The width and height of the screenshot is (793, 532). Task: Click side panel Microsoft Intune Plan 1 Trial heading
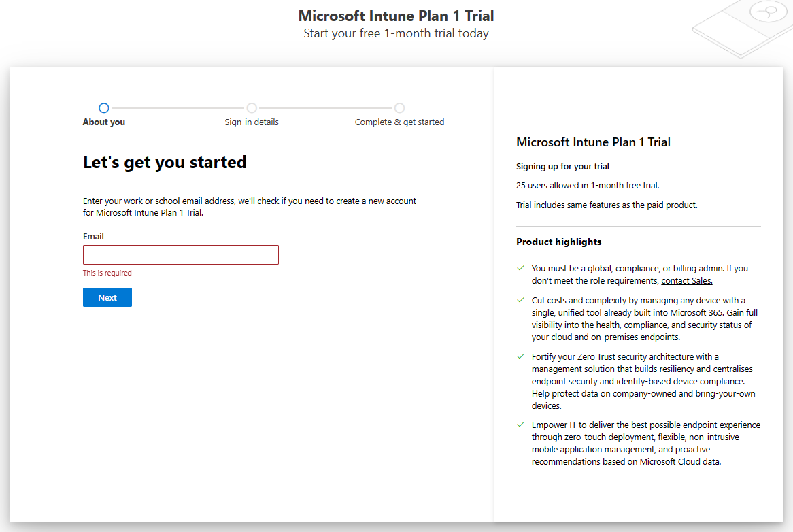click(x=593, y=142)
